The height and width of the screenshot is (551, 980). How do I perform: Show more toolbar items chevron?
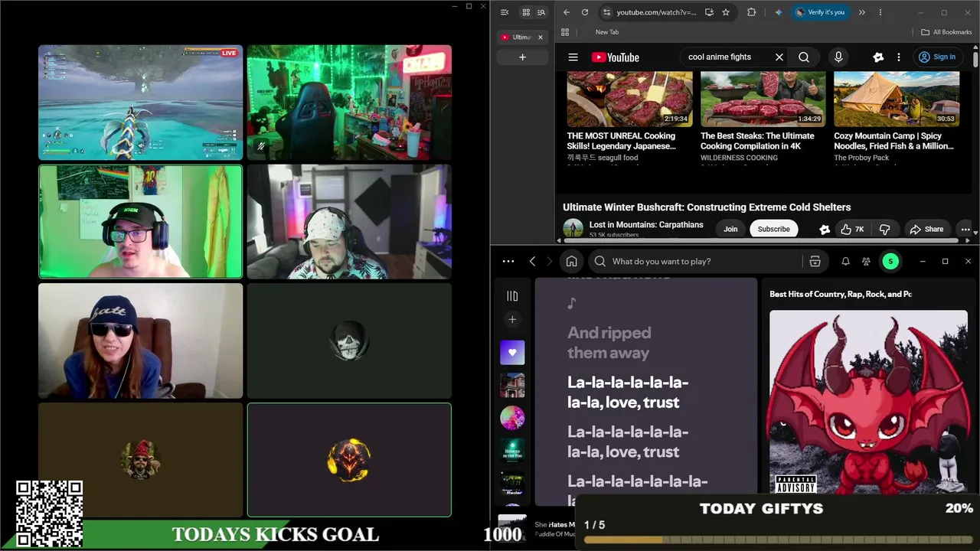point(862,12)
